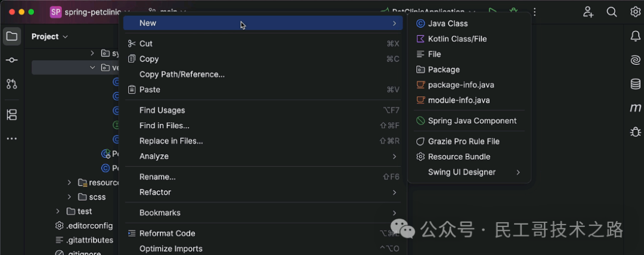The image size is (644, 255).
Task: Expand the Swing UI Designer submenu arrow
Action: (x=518, y=172)
